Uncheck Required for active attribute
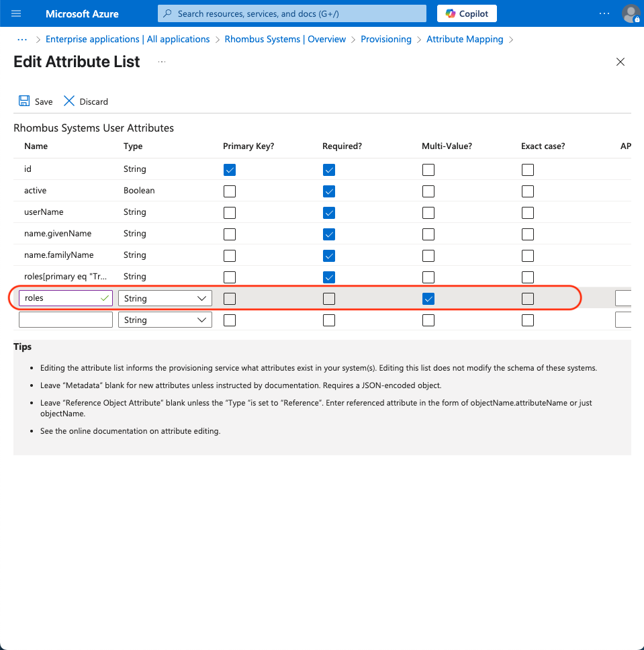 coord(329,191)
